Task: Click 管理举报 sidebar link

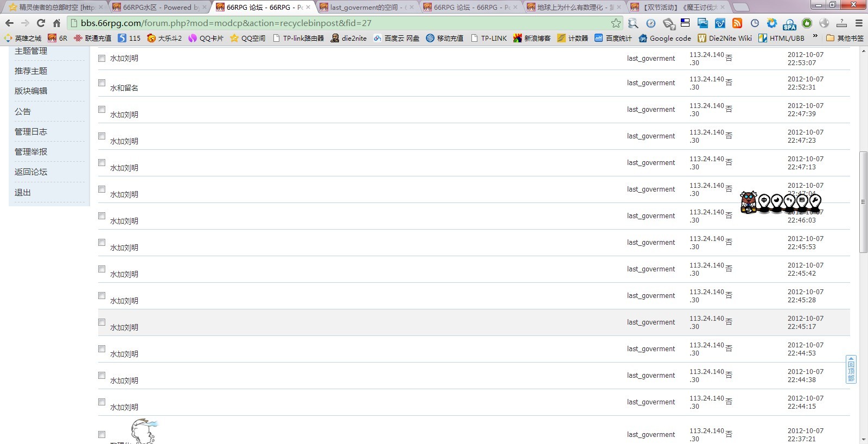Action: point(31,152)
